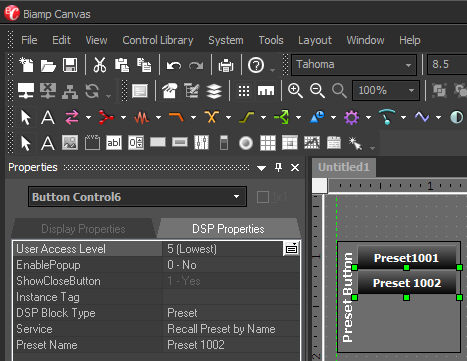Click the Zoom Out magnifier icon
This screenshot has height=361, width=467.
(x=317, y=90)
